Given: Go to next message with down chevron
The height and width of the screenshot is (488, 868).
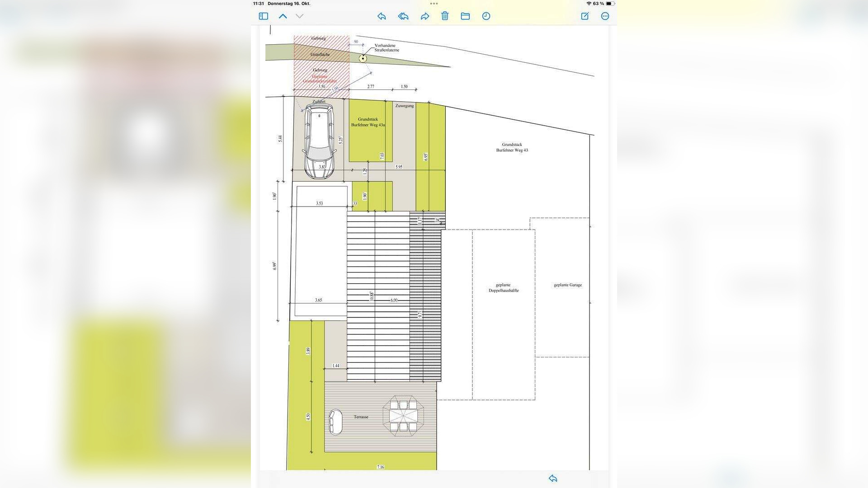Looking at the screenshot, I should coord(299,16).
